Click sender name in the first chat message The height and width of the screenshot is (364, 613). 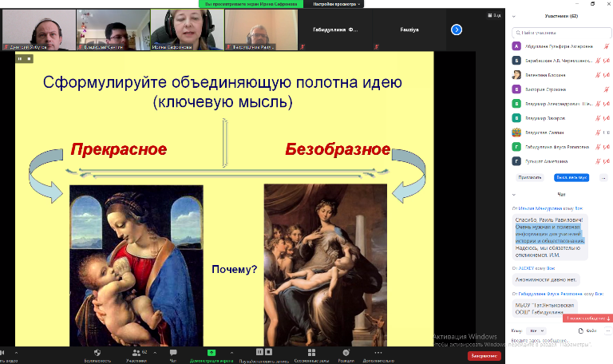[x=540, y=208]
